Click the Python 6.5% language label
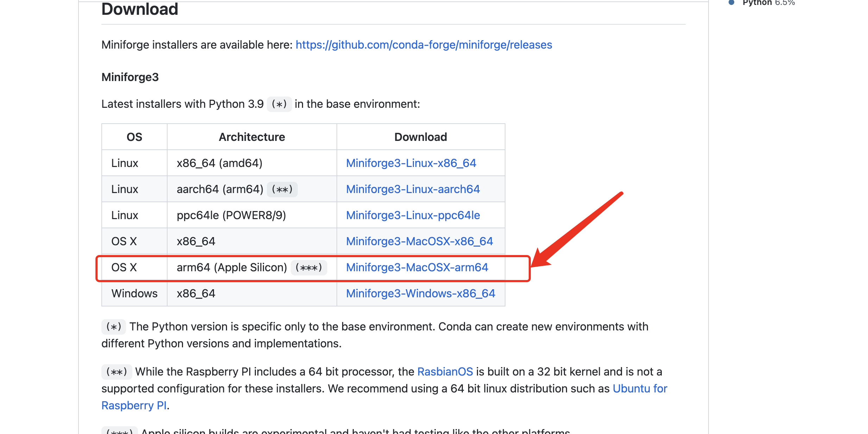 click(x=768, y=3)
